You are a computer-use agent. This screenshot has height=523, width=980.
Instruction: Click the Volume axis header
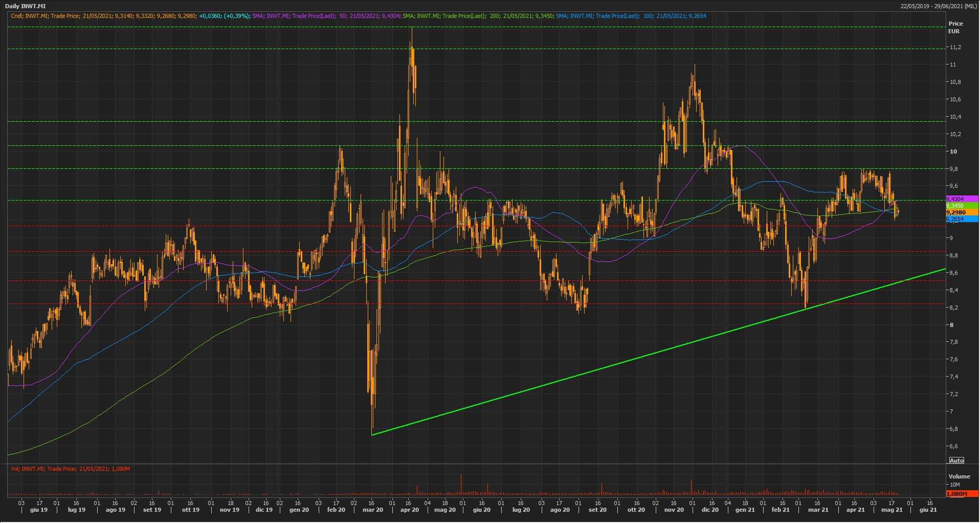(959, 476)
